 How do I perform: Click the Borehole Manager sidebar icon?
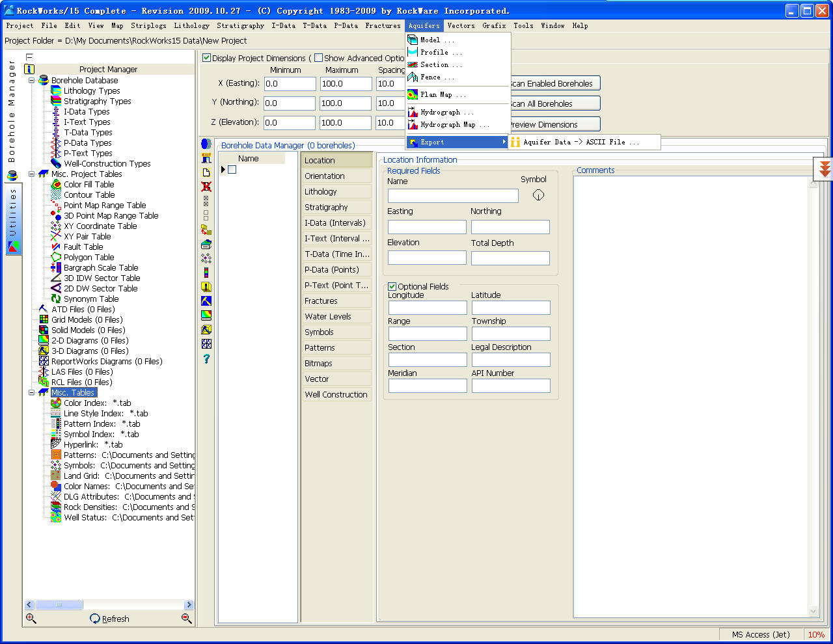12,176
